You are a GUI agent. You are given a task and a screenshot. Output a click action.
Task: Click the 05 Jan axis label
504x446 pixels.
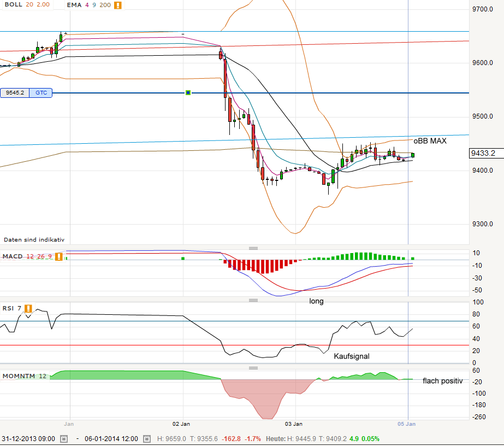click(x=406, y=424)
